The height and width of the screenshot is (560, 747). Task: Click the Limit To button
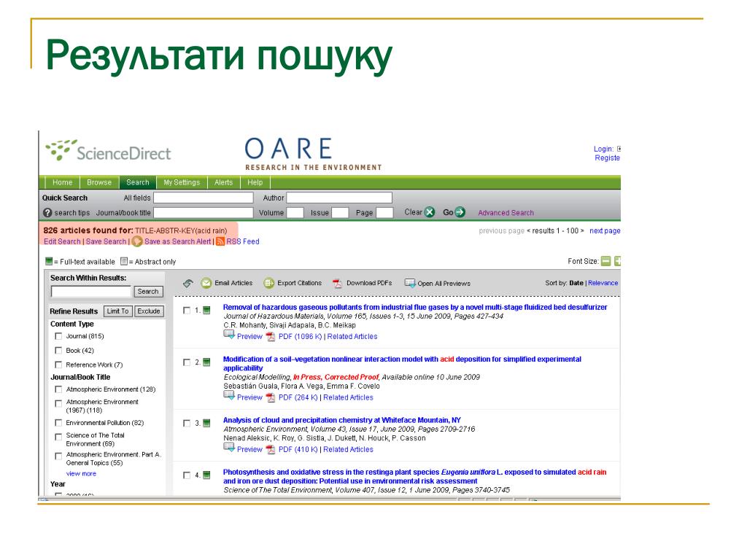pyautogui.click(x=118, y=311)
